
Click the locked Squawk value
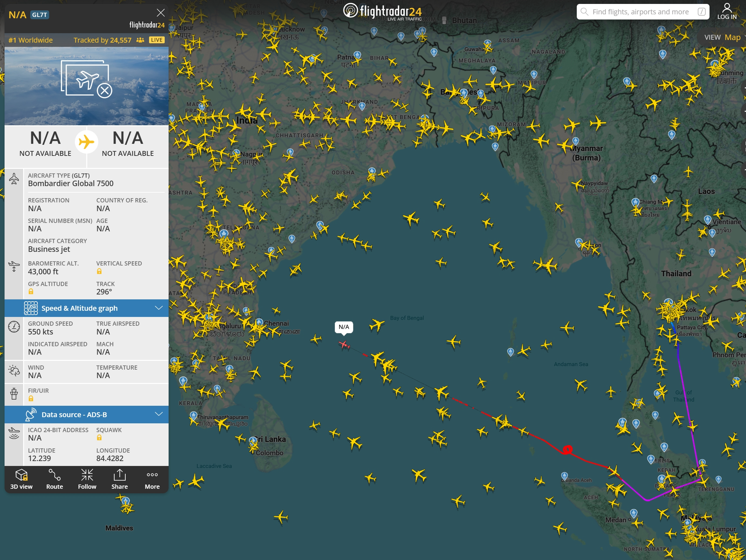[x=99, y=438]
